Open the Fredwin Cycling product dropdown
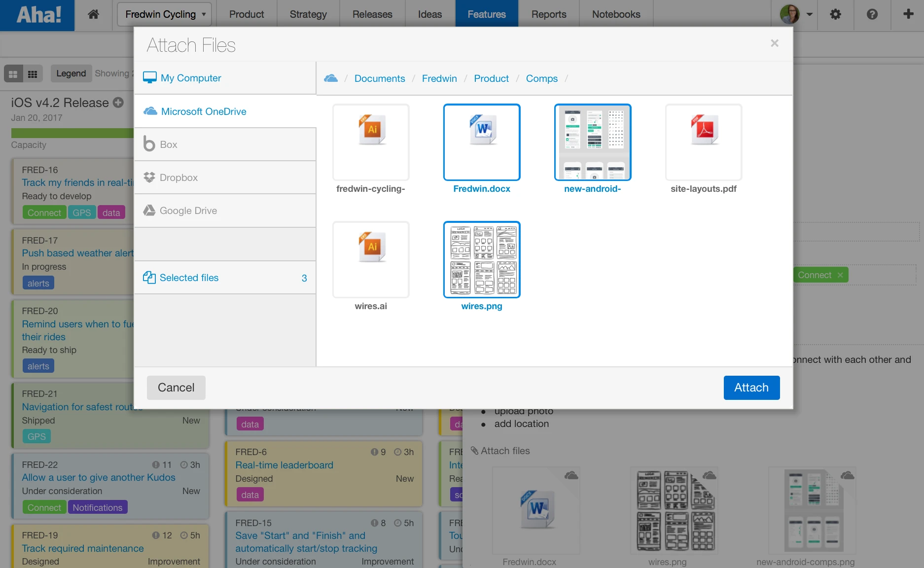 [x=164, y=14]
